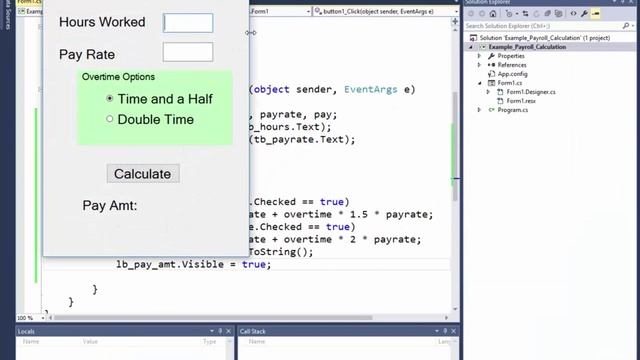Viewport: 640px width, 360px height.
Task: Select Form1.Designer.cs file
Action: click(531, 92)
